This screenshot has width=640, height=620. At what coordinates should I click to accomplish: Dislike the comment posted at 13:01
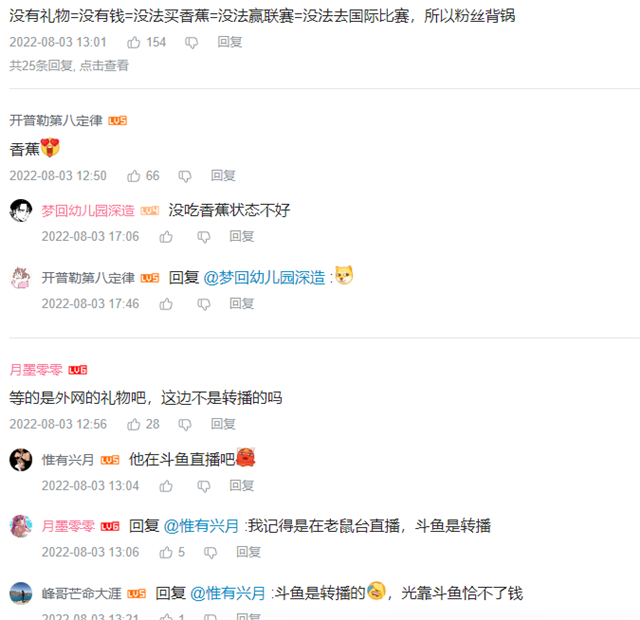[x=191, y=42]
